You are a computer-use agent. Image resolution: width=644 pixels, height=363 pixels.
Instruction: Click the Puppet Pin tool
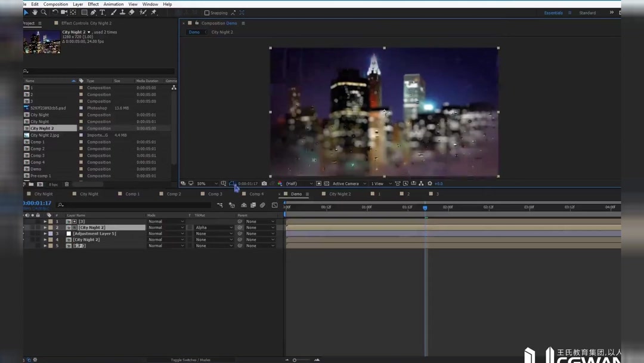154,13
